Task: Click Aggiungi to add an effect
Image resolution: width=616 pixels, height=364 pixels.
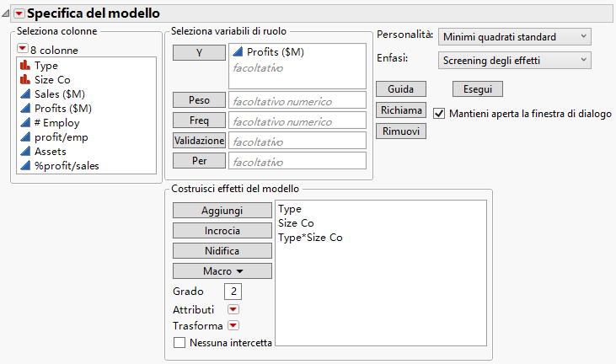Action: tap(222, 211)
